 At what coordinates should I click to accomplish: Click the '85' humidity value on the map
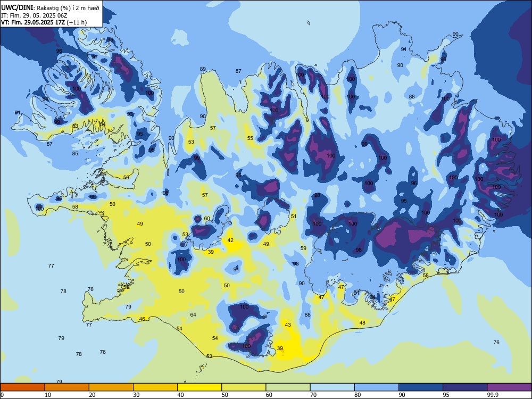coord(75,153)
